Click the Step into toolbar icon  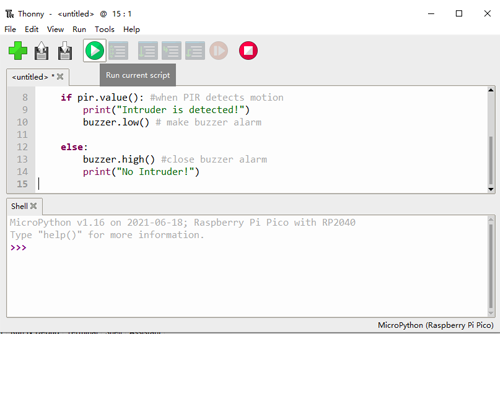point(172,51)
